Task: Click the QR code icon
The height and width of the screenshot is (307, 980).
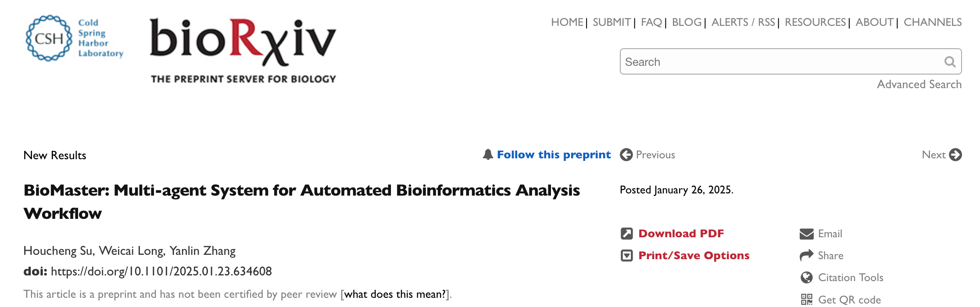Action: click(x=806, y=300)
